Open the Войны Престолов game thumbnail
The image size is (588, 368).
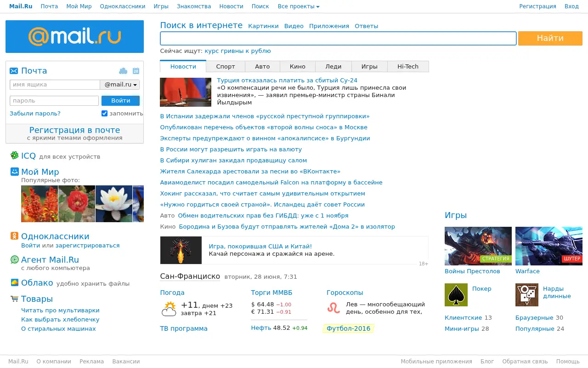coord(478,246)
